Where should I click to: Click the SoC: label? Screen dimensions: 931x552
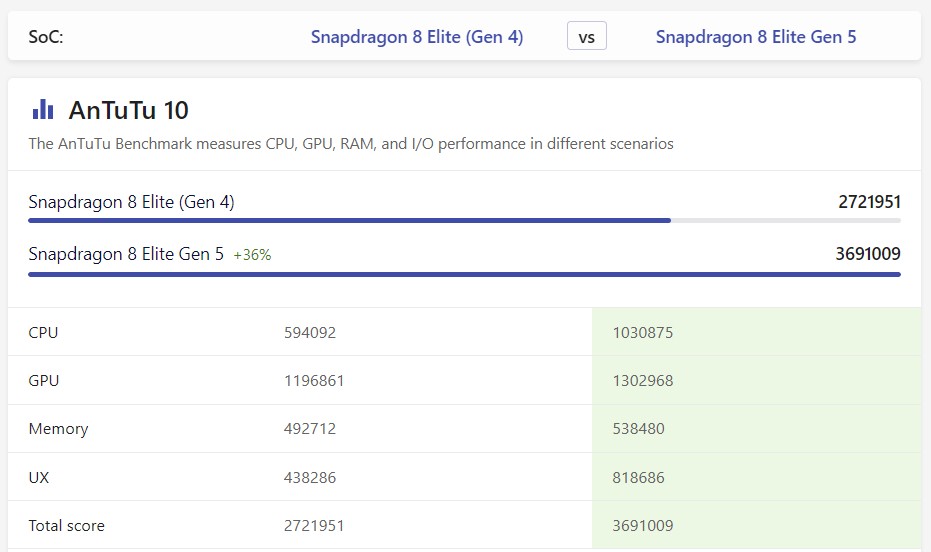(x=46, y=37)
